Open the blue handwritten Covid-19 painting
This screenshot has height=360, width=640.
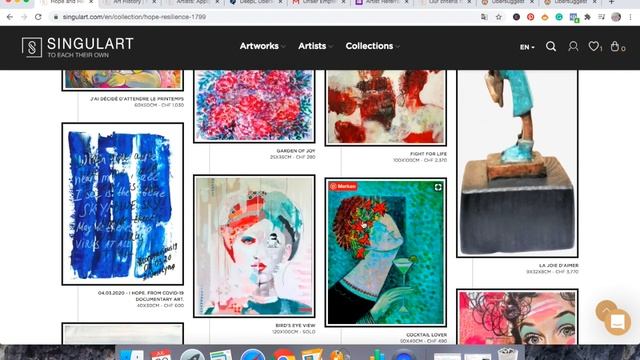[x=122, y=204]
